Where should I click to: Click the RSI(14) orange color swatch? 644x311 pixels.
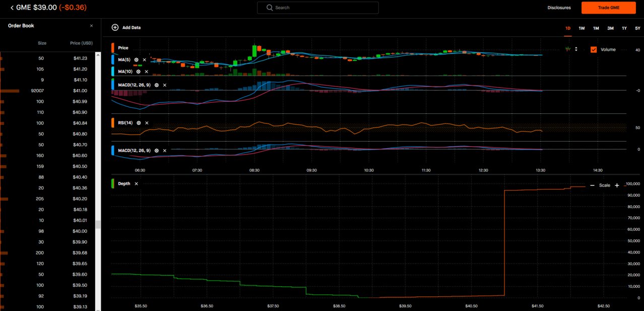(112, 122)
